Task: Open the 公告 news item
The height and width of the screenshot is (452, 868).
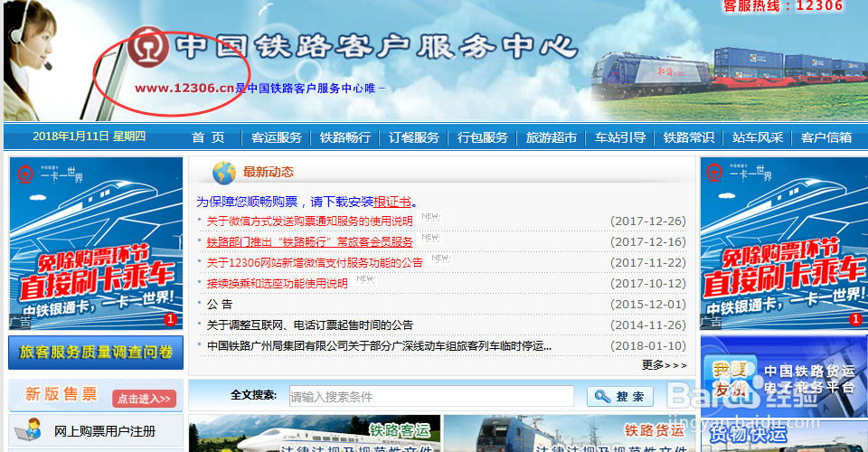Action: 220,305
